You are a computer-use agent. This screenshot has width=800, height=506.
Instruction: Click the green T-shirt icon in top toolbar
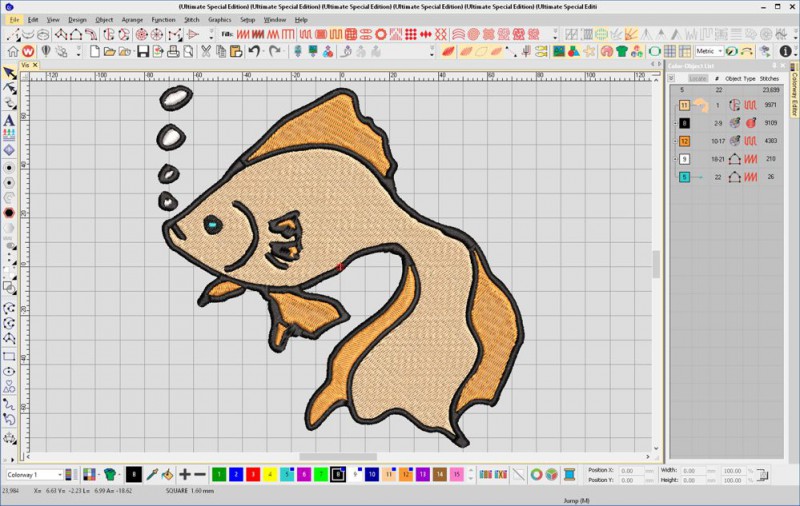click(x=621, y=51)
